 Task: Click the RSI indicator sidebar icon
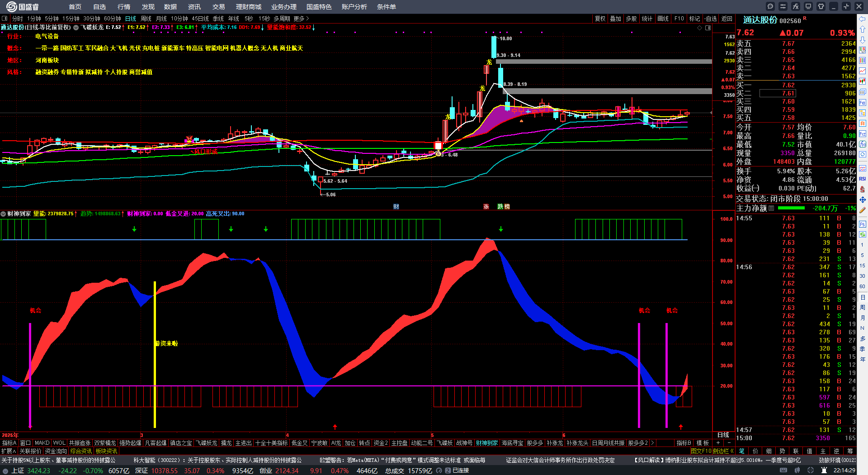tap(863, 179)
